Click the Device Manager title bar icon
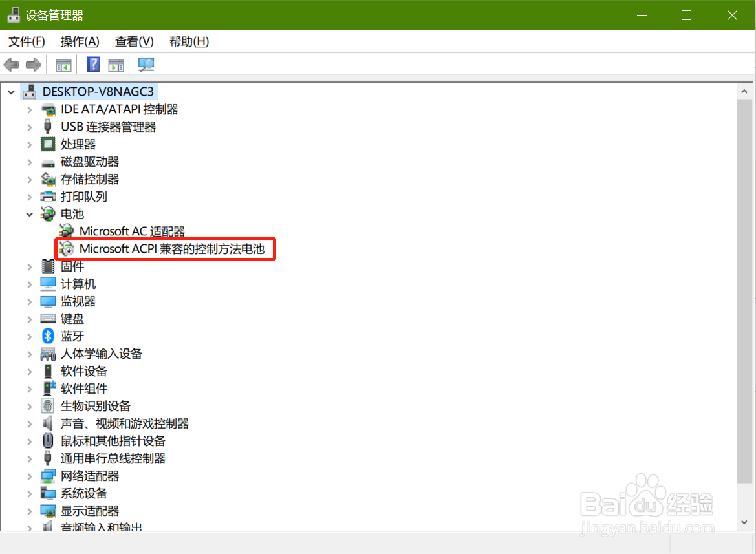The height and width of the screenshot is (554, 756). pyautogui.click(x=14, y=15)
